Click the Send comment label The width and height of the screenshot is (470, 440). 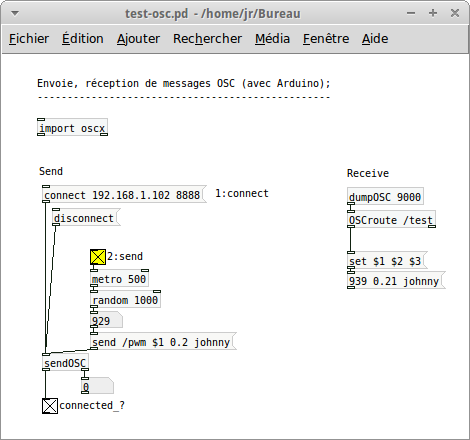click(51, 171)
